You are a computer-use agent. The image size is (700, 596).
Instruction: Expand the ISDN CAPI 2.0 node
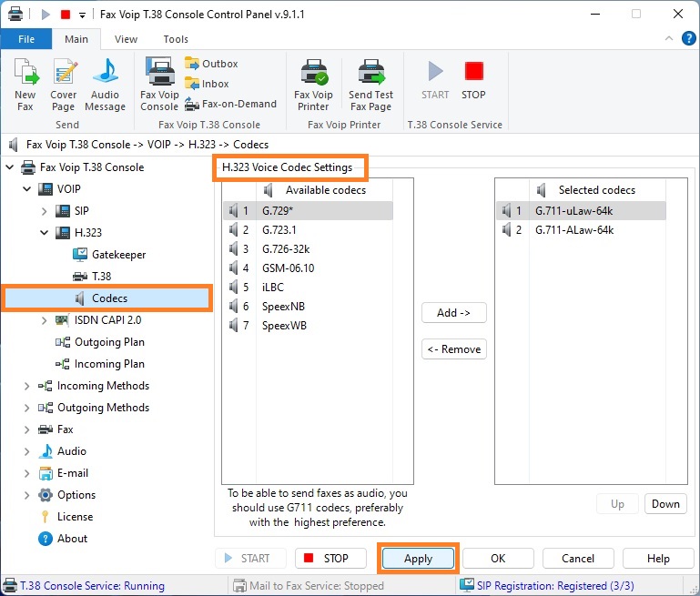tap(45, 320)
